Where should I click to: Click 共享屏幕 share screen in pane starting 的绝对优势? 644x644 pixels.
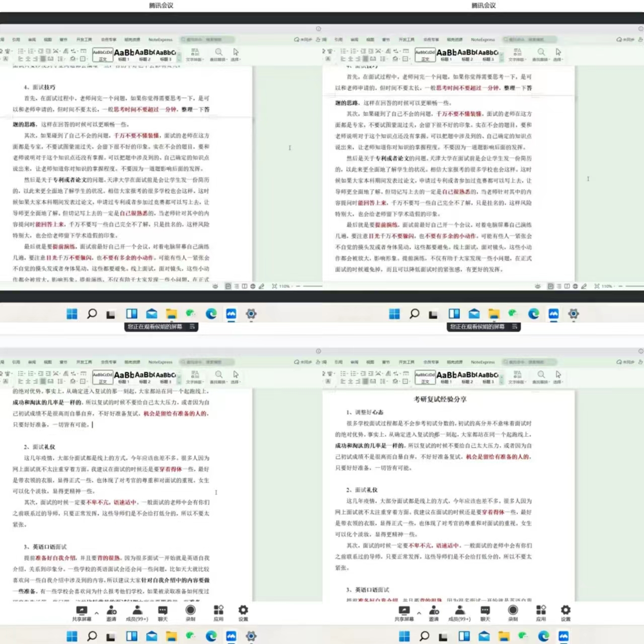(x=82, y=613)
